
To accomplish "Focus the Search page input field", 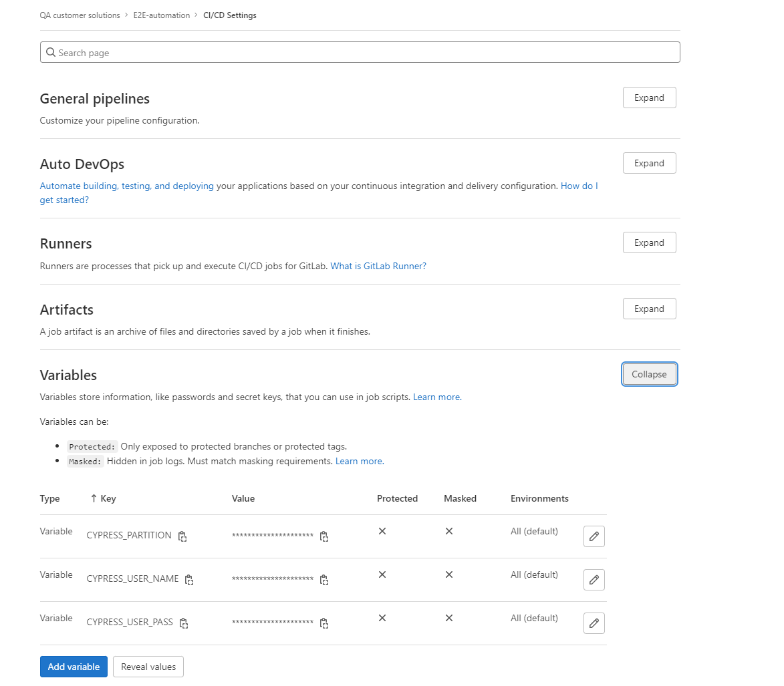I will click(360, 53).
